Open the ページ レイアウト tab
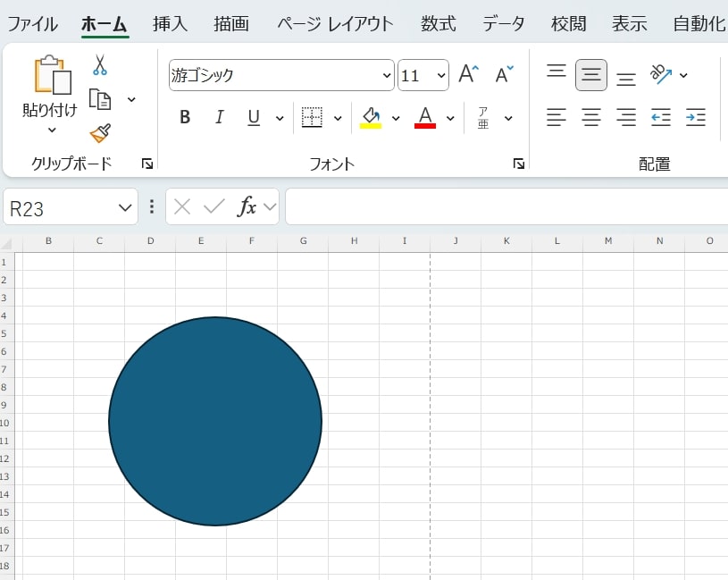The height and width of the screenshot is (580, 728). point(335,24)
